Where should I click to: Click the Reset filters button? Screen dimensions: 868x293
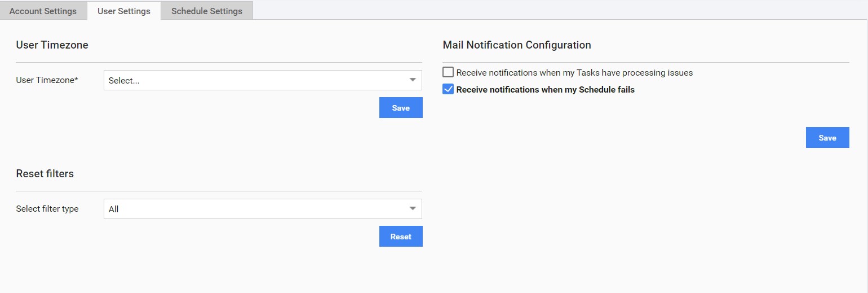[x=401, y=237]
